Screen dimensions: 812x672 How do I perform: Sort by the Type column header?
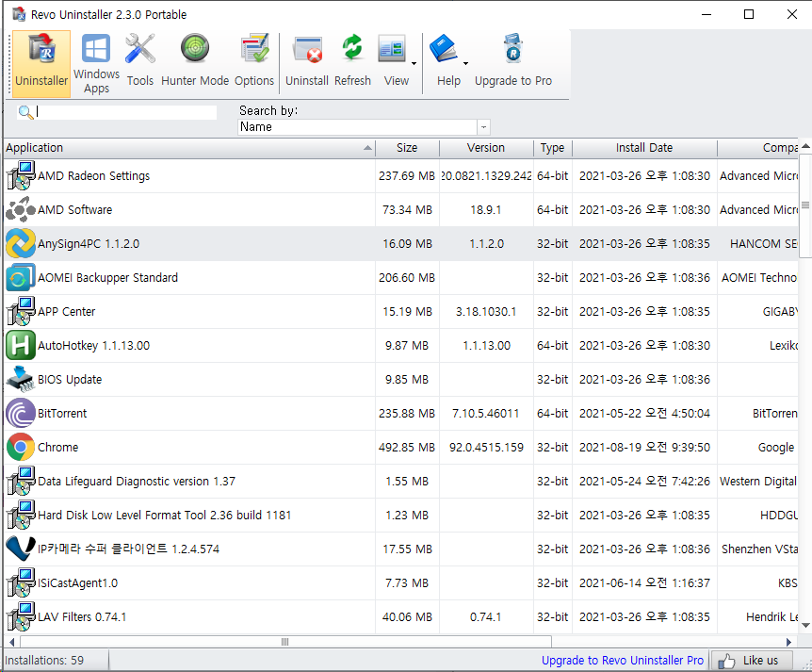coord(553,148)
